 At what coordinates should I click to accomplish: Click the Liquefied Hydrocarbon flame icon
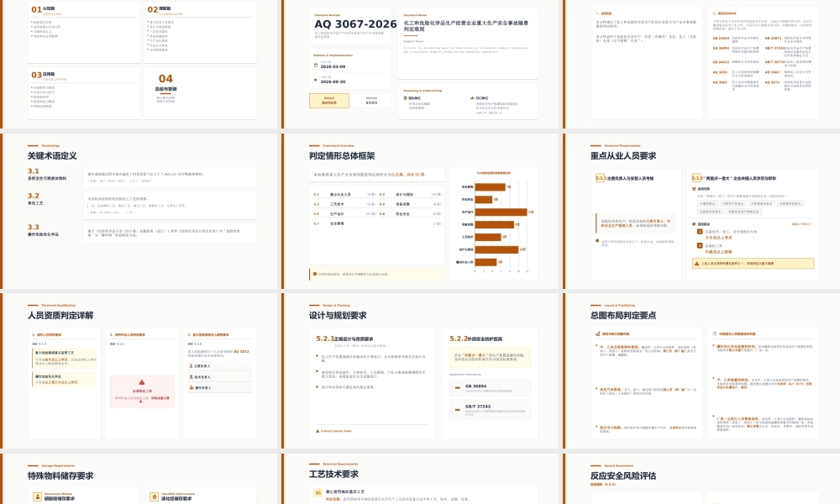(x=155, y=496)
